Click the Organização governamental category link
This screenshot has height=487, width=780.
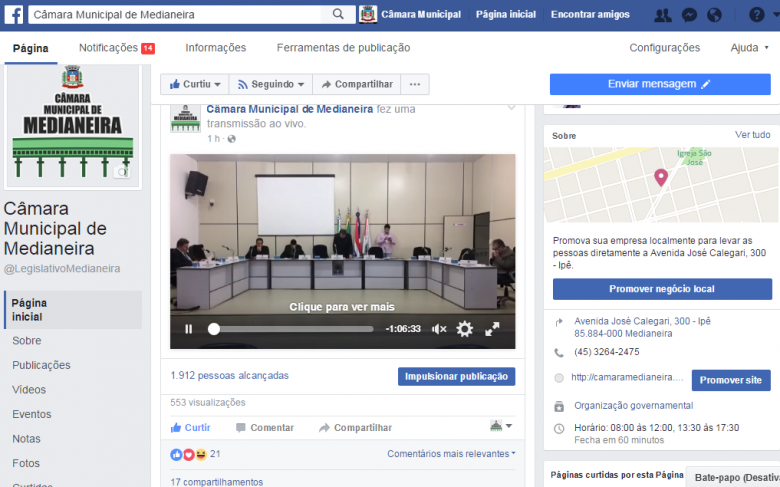(x=634, y=405)
